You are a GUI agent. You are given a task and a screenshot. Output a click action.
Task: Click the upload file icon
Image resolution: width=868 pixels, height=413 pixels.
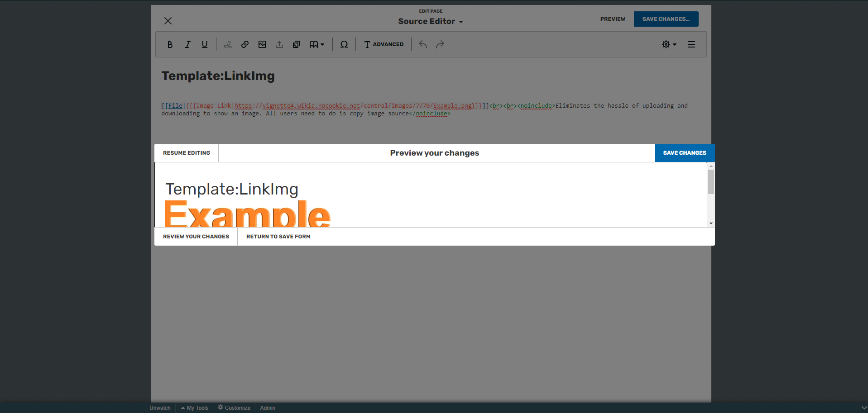[279, 44]
